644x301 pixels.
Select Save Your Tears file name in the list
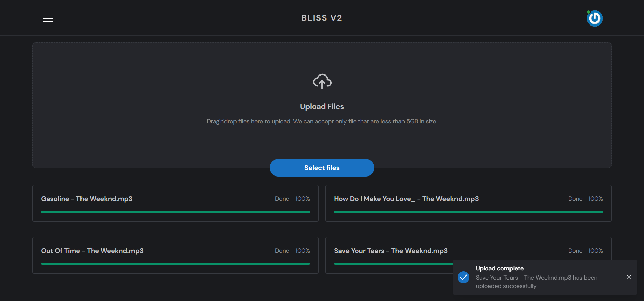[391, 251]
